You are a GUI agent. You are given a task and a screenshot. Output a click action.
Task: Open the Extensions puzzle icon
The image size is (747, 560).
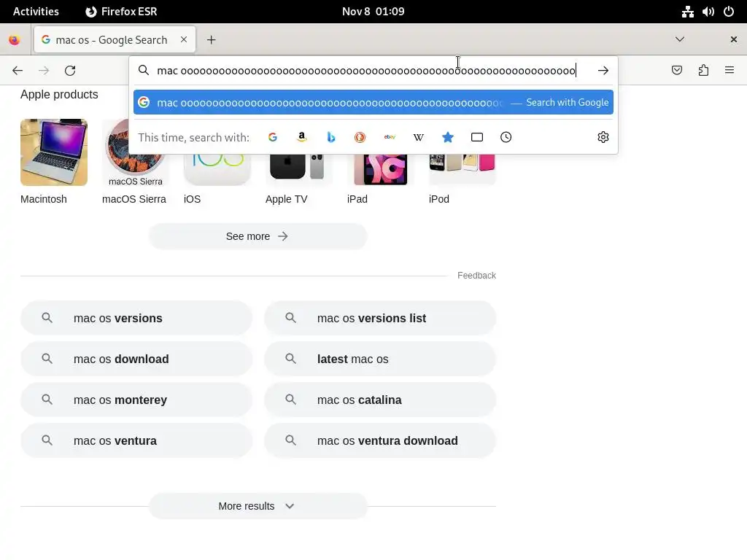tap(703, 71)
